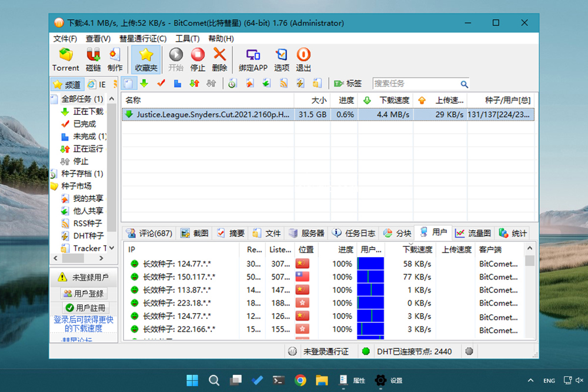Create a torrent with 制作
588x392 pixels.
point(115,59)
